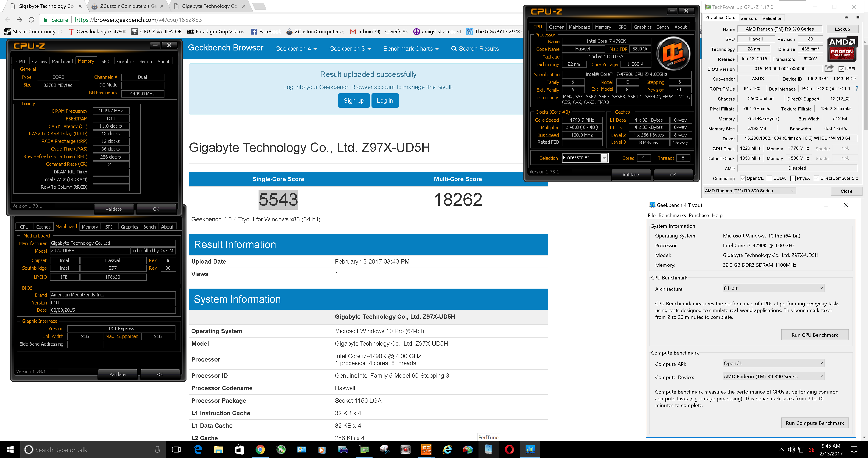
Task: Expand the Geekbench 4 nav dropdown
Action: 296,49
